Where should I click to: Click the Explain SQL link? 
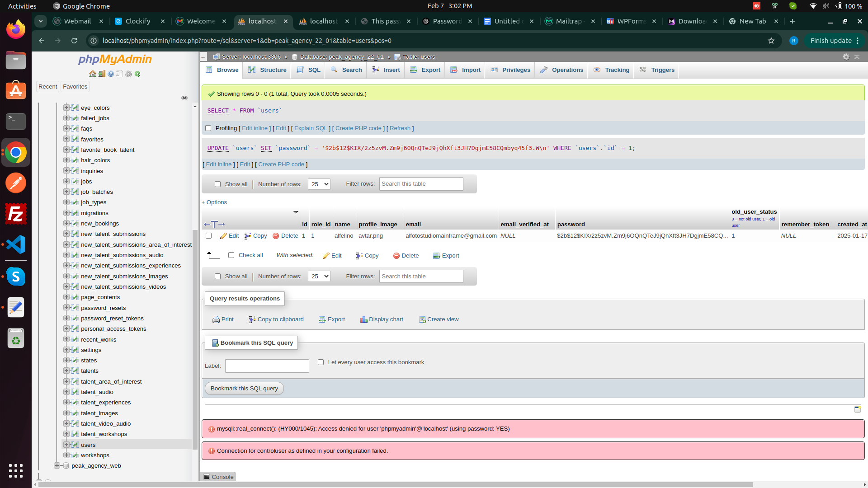point(311,128)
